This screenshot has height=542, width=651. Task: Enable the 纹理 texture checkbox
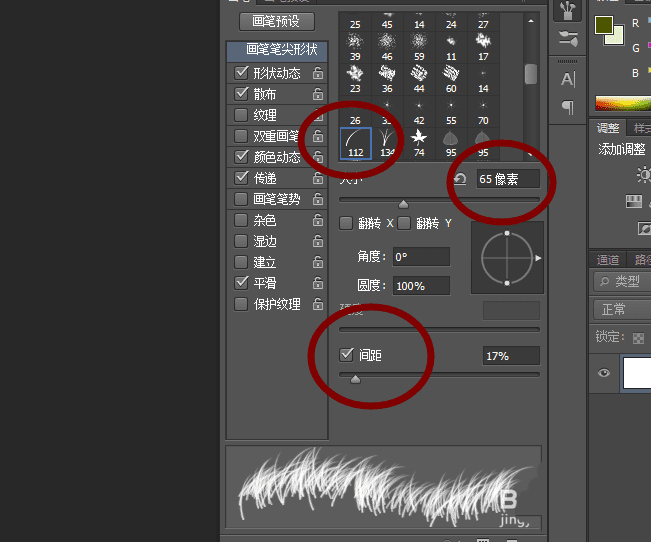coord(241,115)
